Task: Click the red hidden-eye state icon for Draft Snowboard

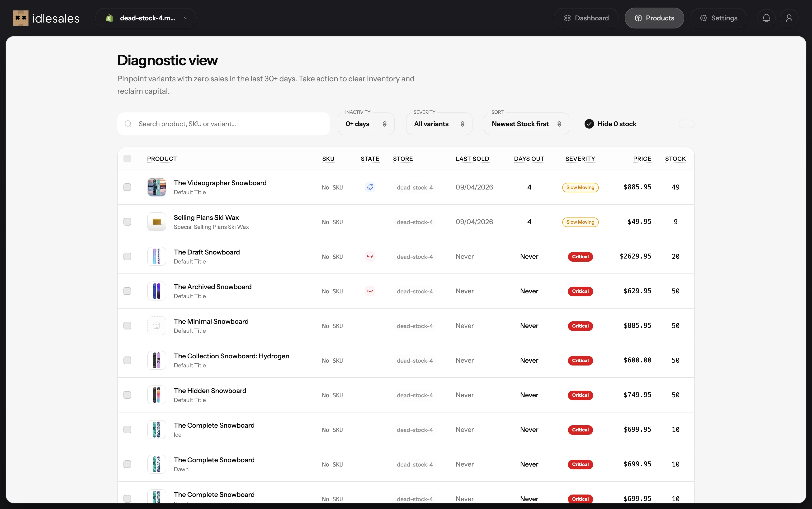Action: tap(370, 256)
